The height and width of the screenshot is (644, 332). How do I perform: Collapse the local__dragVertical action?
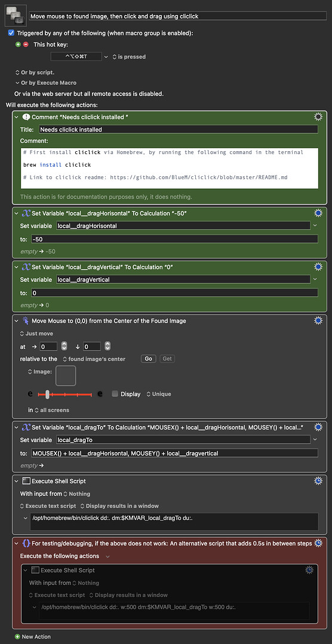(16, 267)
